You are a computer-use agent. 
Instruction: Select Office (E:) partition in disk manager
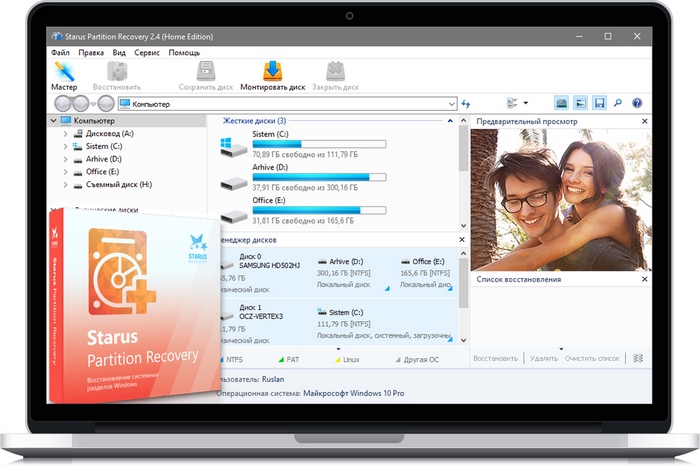426,273
